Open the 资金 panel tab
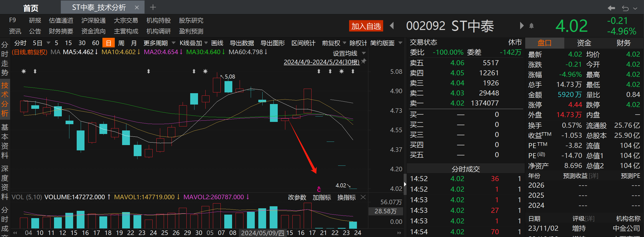 pyautogui.click(x=584, y=43)
